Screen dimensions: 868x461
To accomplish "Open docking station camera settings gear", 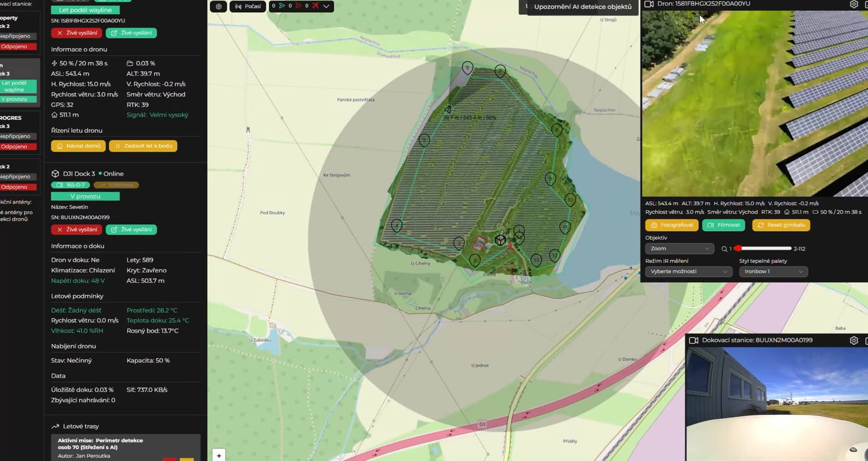I will [x=853, y=340].
